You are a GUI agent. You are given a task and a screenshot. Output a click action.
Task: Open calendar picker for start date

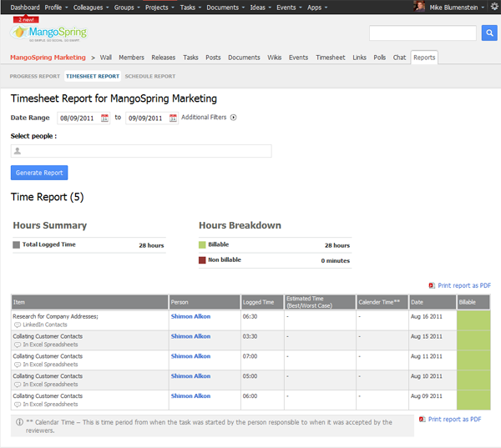coord(104,118)
